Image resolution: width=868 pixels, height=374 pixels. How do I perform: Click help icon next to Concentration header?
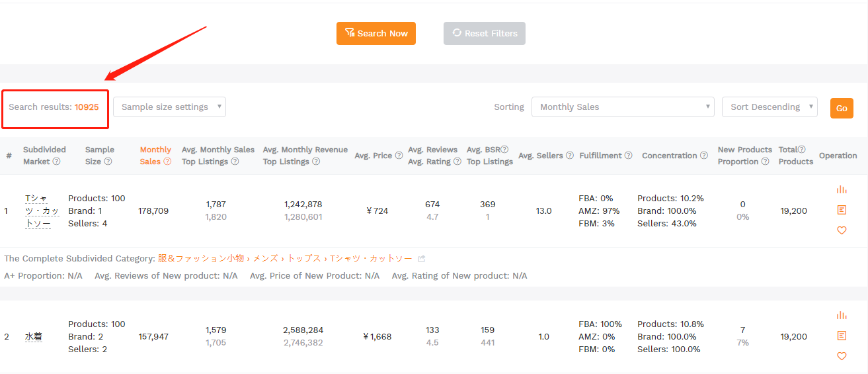click(x=703, y=156)
